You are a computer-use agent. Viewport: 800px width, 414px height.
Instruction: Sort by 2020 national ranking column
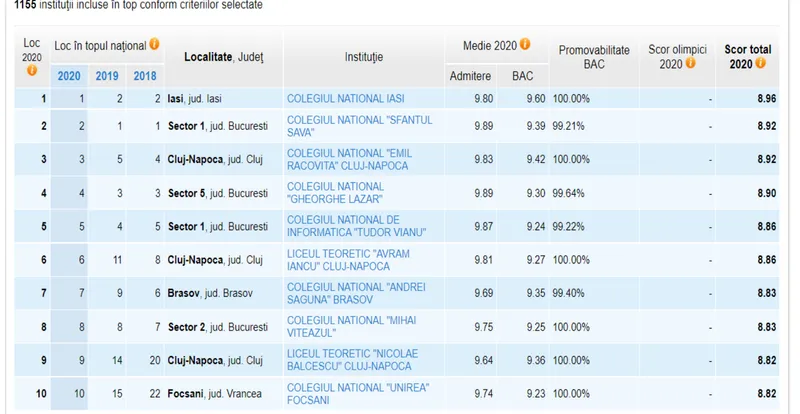click(x=69, y=76)
